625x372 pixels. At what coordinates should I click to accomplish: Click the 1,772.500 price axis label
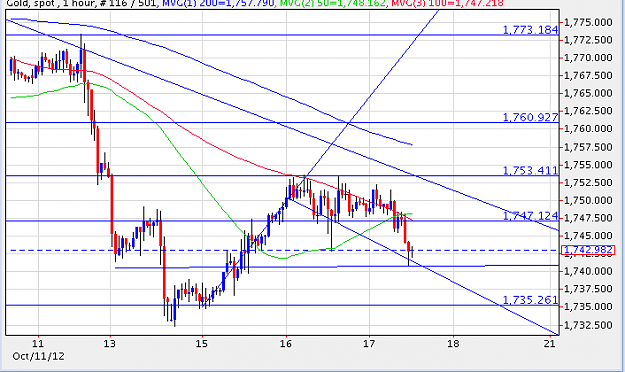[589, 40]
